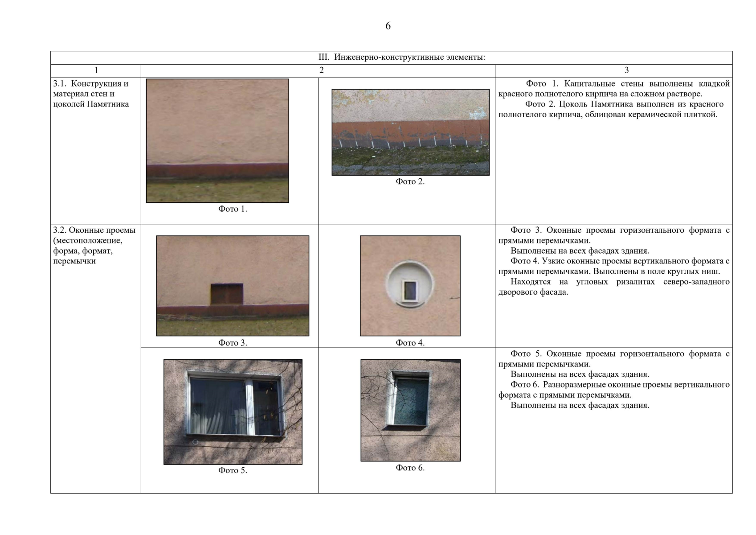Click the caption 'Фото 2.'

[410, 181]
